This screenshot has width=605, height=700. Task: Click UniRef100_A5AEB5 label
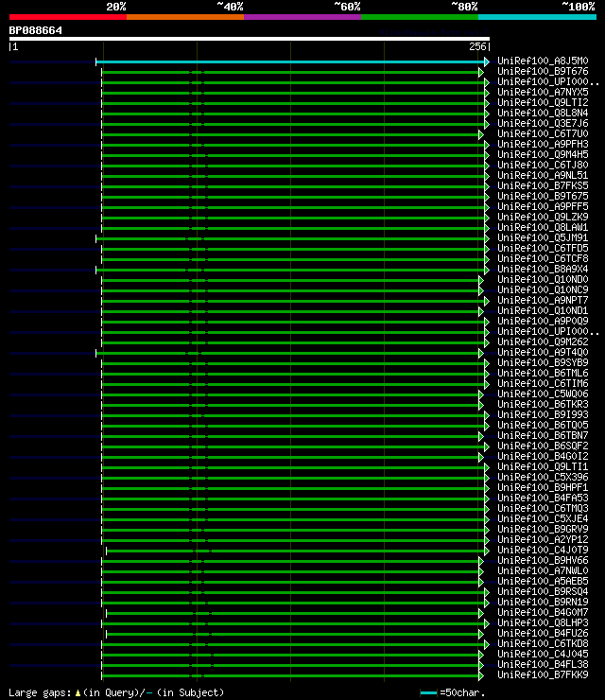point(543,581)
